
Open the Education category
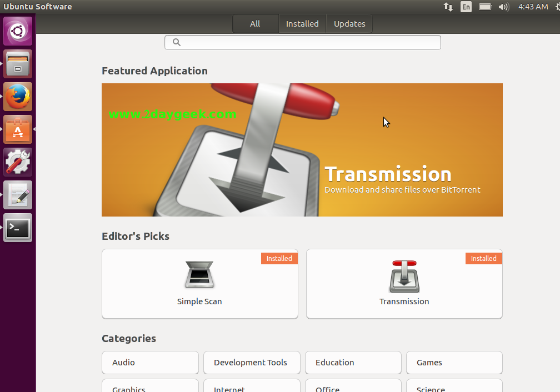click(353, 363)
